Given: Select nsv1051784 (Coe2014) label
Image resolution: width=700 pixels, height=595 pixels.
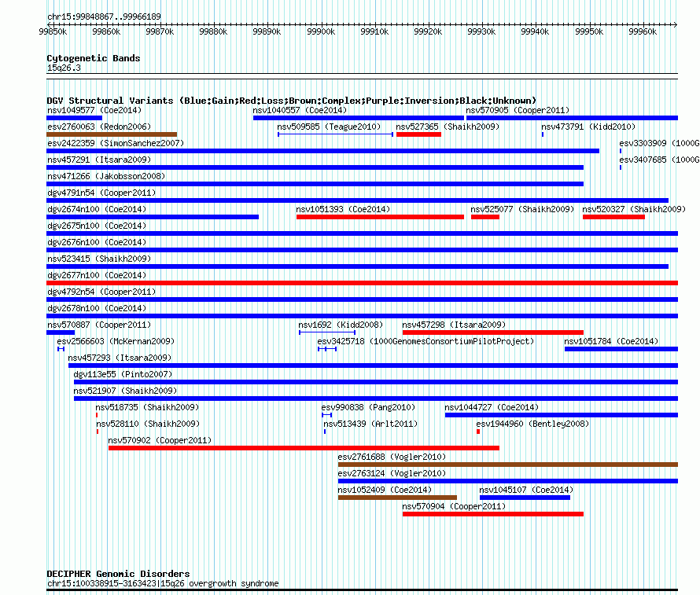Looking at the screenshot, I should pyautogui.click(x=611, y=341).
